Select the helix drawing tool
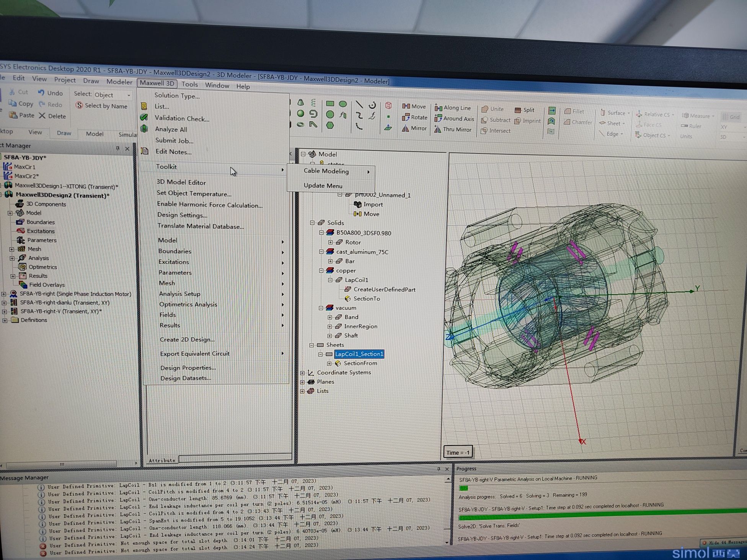This screenshot has height=560, width=747. pyautogui.click(x=313, y=103)
